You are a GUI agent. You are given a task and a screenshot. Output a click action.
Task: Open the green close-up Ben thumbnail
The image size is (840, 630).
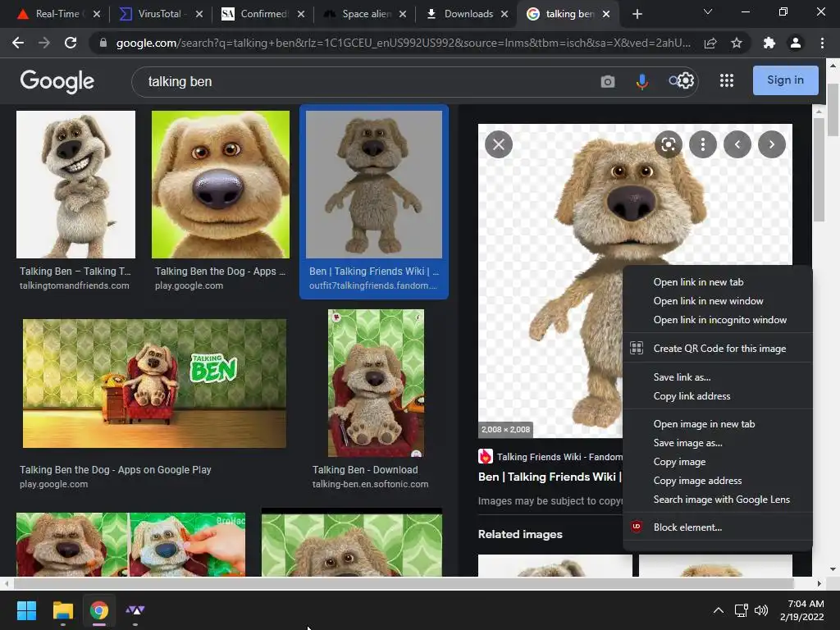pyautogui.click(x=220, y=185)
